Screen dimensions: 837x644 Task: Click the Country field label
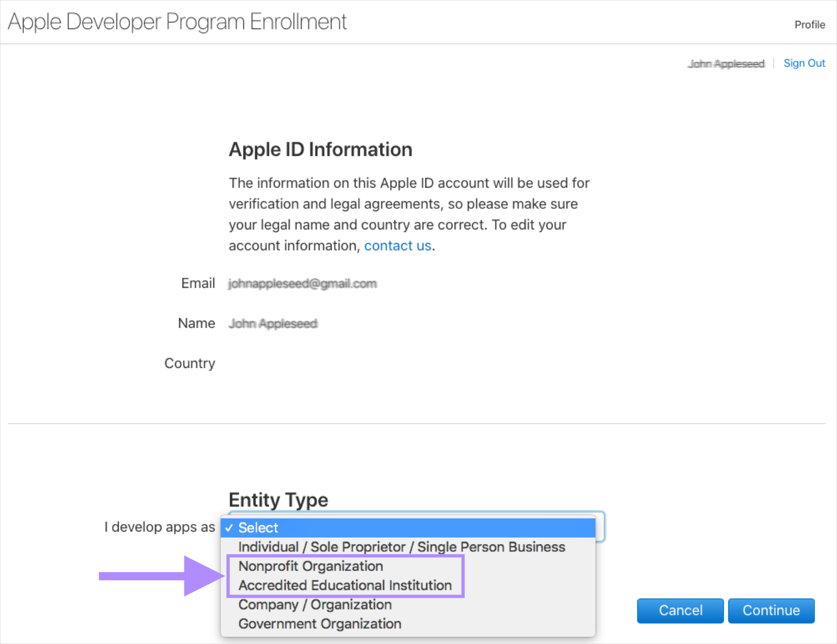coord(190,363)
